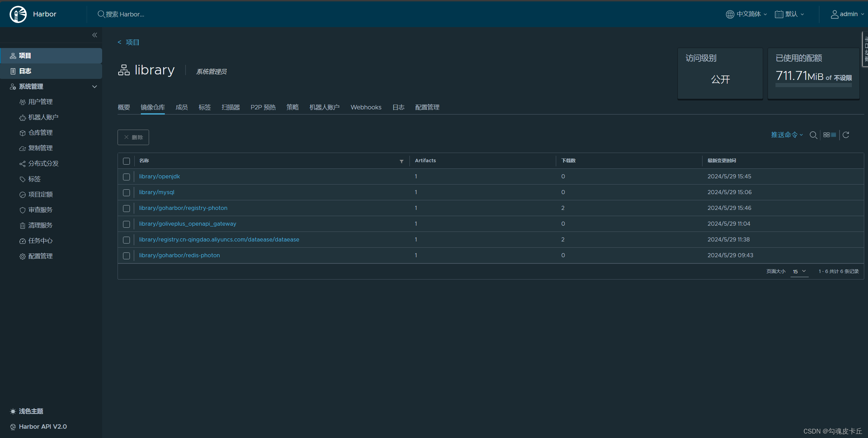The height and width of the screenshot is (438, 868).
Task: Switch to the 策略 tab
Action: [292, 107]
